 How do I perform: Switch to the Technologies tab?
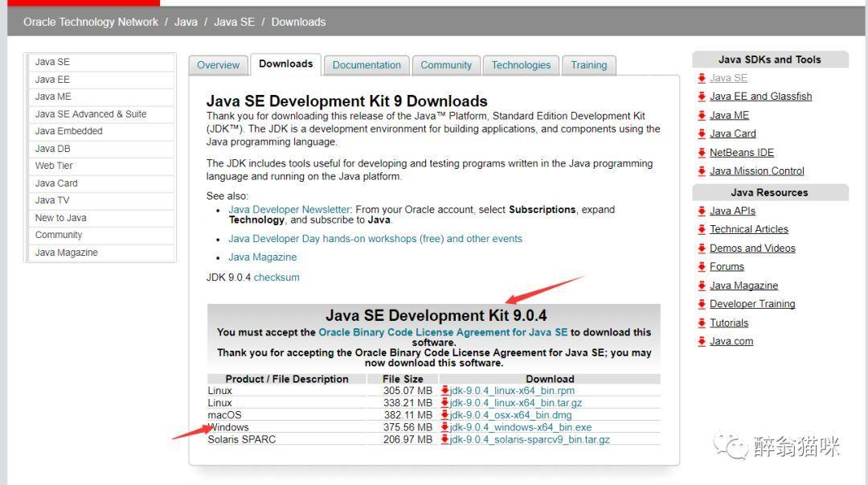[x=521, y=65]
